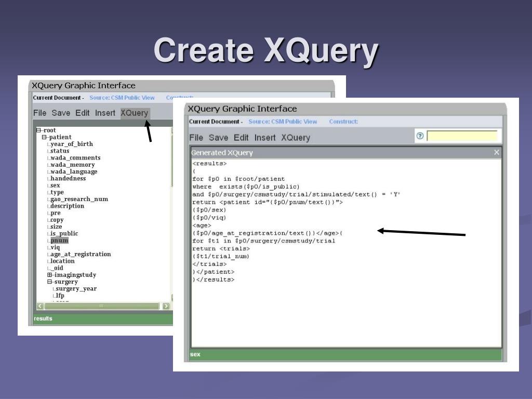Open Insert menu in front window
The width and height of the screenshot is (532, 399).
pyautogui.click(x=265, y=138)
